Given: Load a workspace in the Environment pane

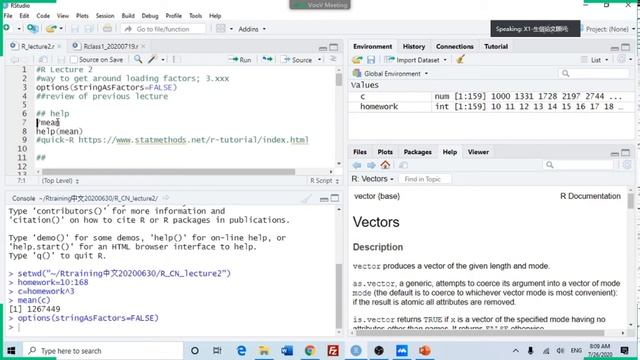Looking at the screenshot, I should [357, 60].
